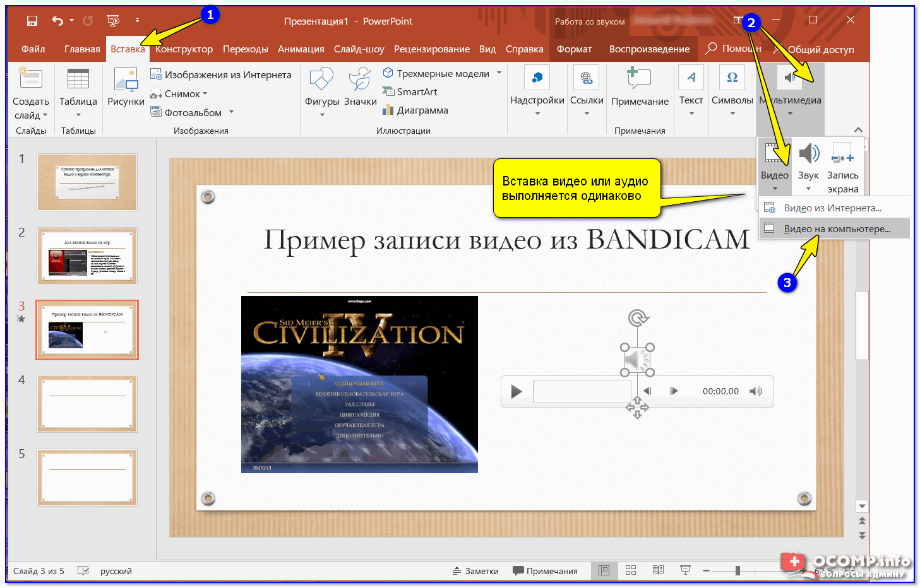Undo the last action
The height and width of the screenshot is (588, 920).
click(57, 21)
